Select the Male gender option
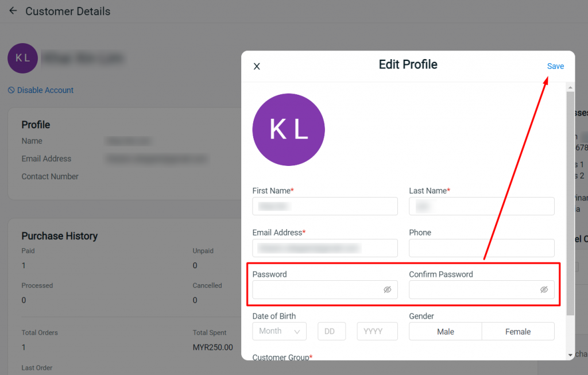Screen dimensions: 588x375 [x=446, y=331]
